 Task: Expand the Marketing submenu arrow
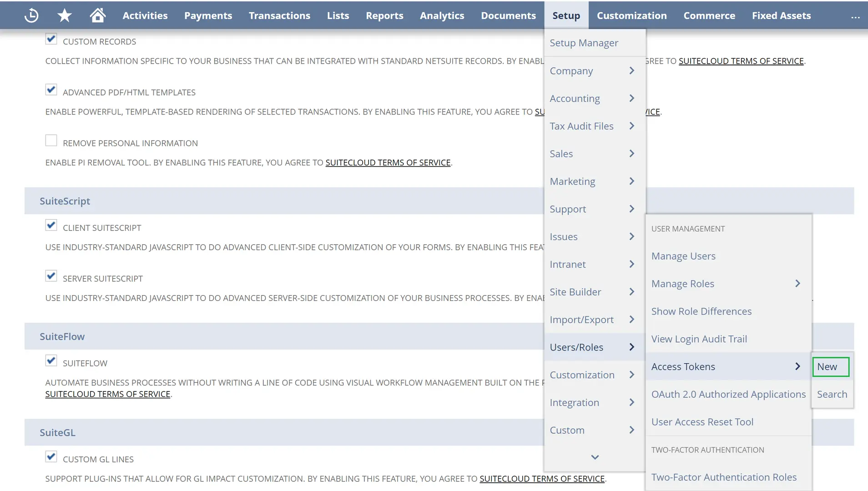[632, 181]
